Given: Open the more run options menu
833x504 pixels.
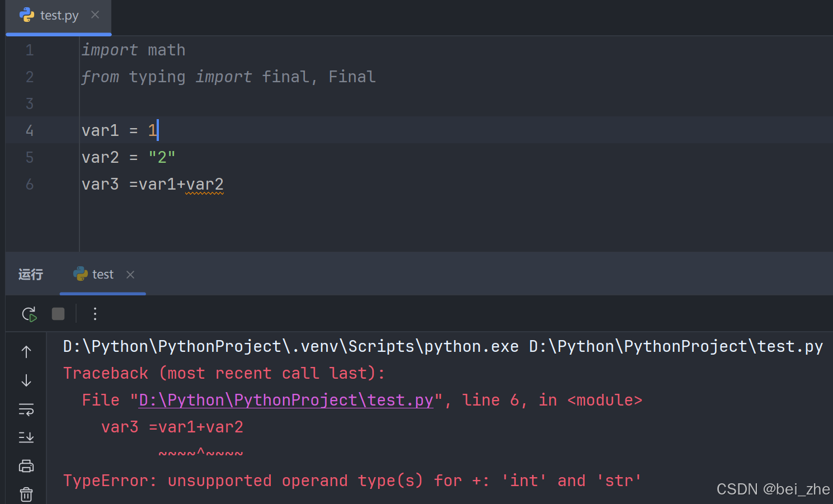Looking at the screenshot, I should coord(95,314).
